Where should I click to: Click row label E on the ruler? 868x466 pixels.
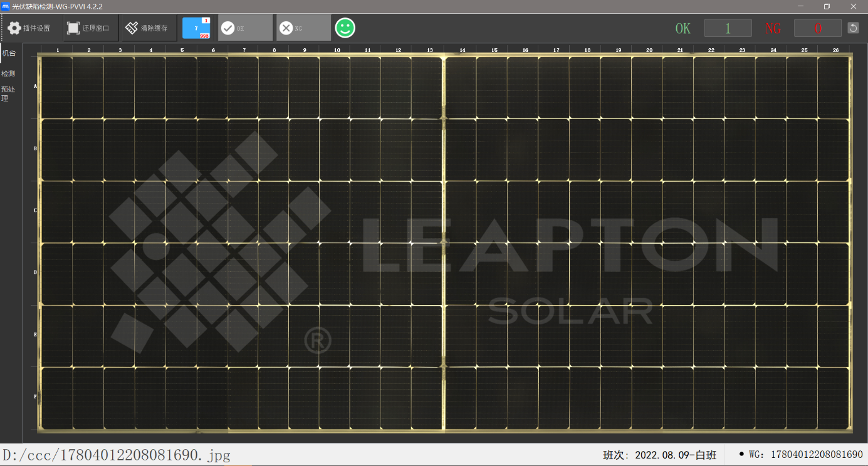tap(35, 334)
